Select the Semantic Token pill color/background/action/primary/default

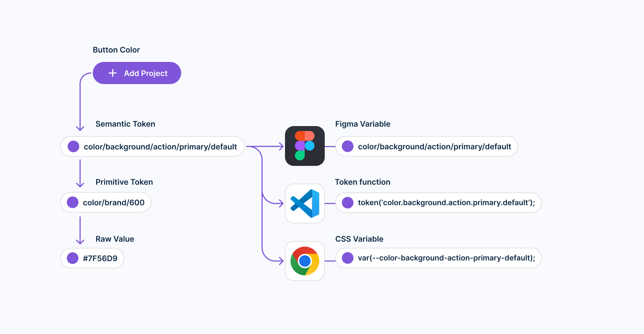pyautogui.click(x=152, y=146)
